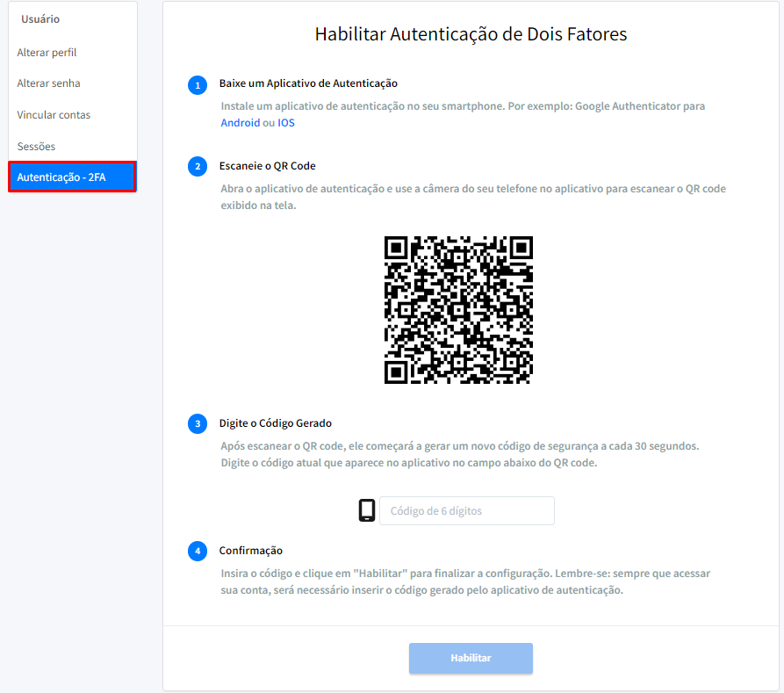Focus the Código de 6 dígitos field

coord(466,511)
